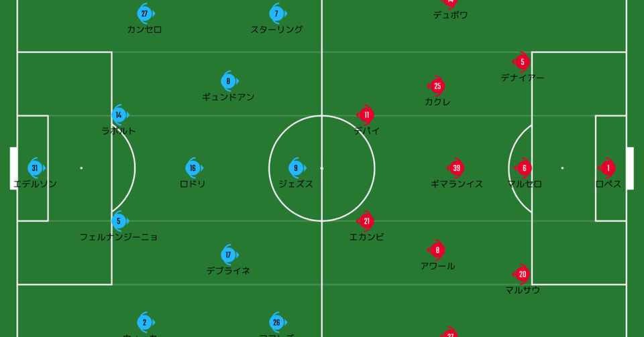Click red marker 6 マルセロ
The width and height of the screenshot is (644, 337).
coord(523,167)
